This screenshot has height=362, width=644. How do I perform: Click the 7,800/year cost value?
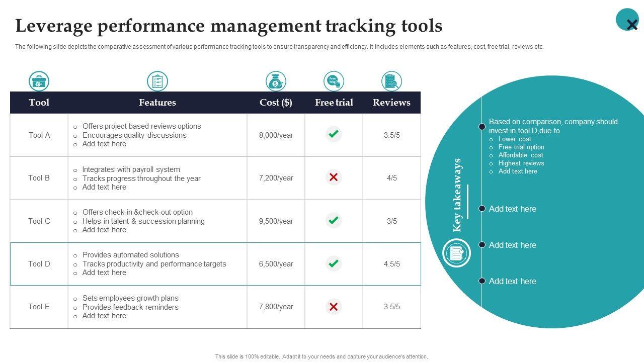276,307
